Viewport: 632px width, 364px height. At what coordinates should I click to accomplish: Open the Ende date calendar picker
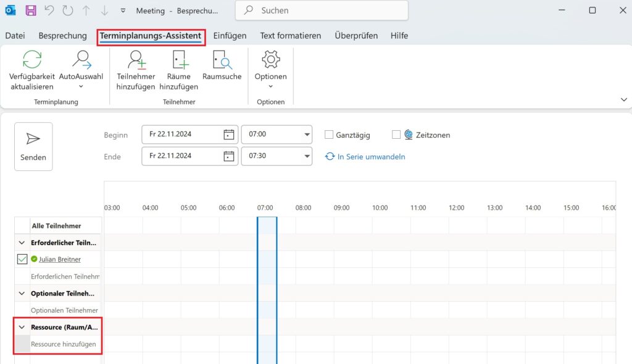tap(229, 156)
